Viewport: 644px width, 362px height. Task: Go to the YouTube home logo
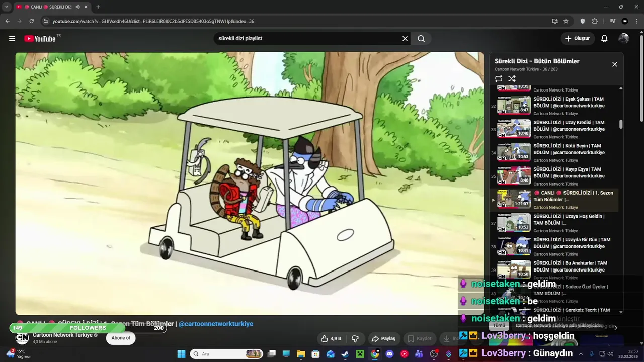tap(40, 39)
